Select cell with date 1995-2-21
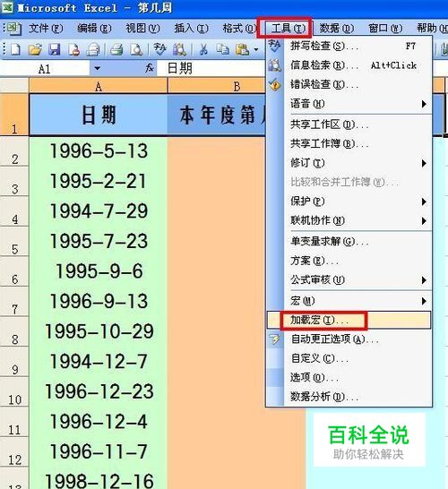 [99, 181]
